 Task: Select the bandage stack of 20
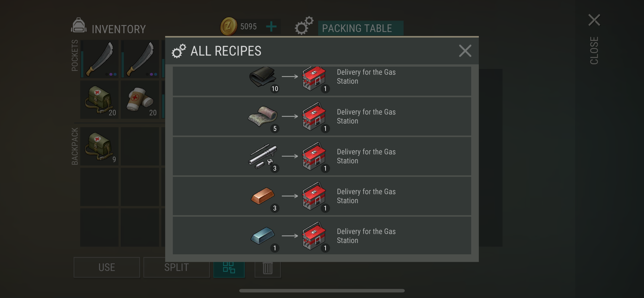[140, 100]
